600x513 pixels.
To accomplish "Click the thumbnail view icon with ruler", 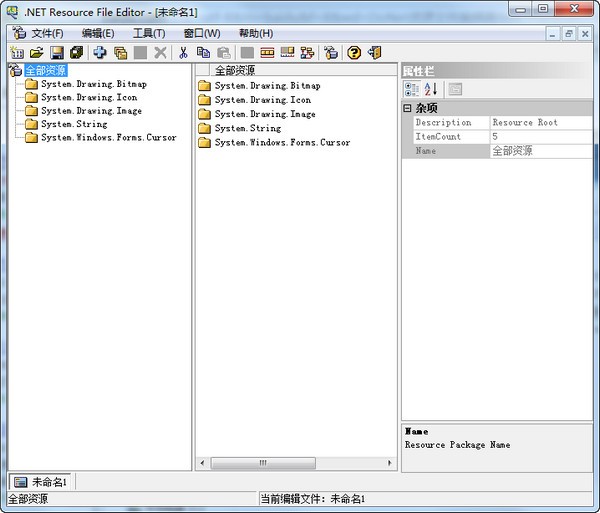I will tap(287, 53).
